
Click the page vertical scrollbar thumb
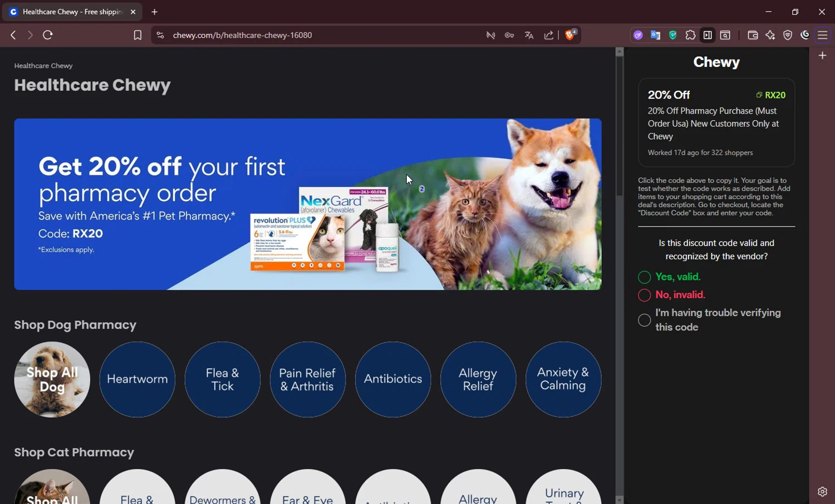coord(619,126)
